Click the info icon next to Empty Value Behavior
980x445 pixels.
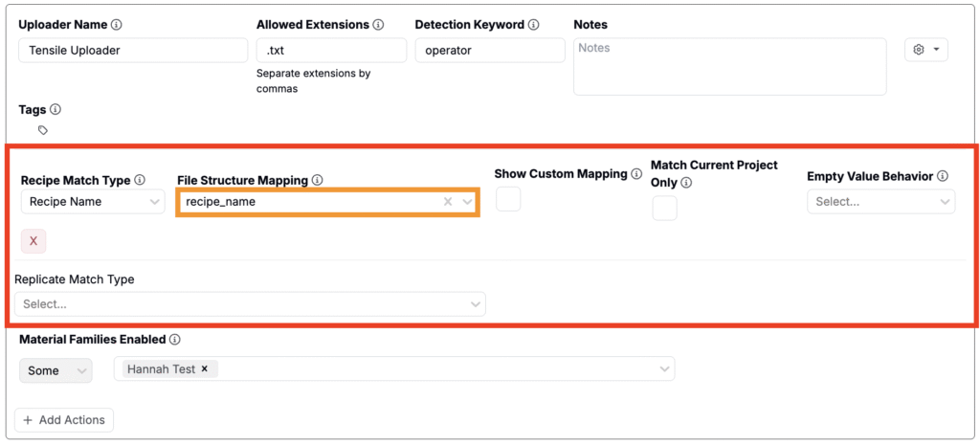point(943,176)
